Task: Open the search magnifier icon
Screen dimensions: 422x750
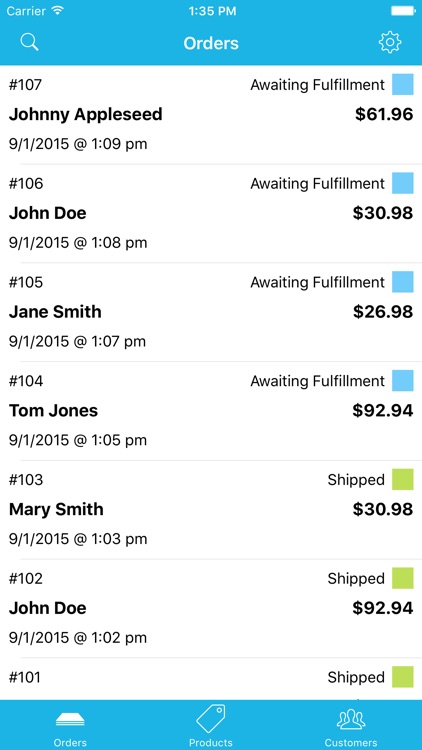Action: (29, 42)
